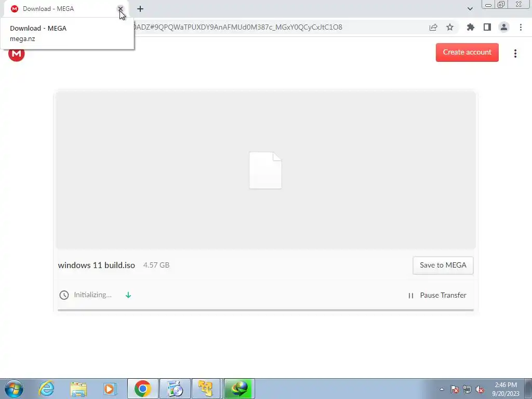Click the yellow folders taskbar icon
Image resolution: width=532 pixels, height=399 pixels.
(207, 389)
